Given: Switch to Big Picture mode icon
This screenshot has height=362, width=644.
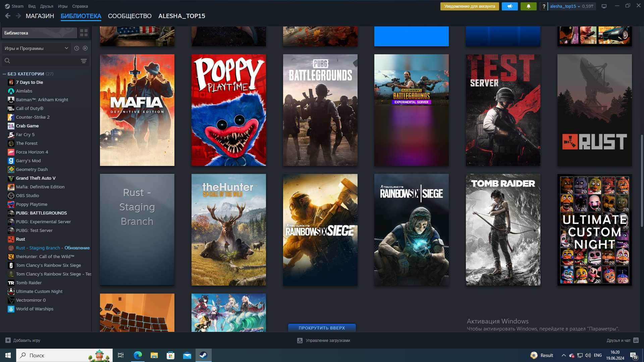Looking at the screenshot, I should tap(604, 6).
